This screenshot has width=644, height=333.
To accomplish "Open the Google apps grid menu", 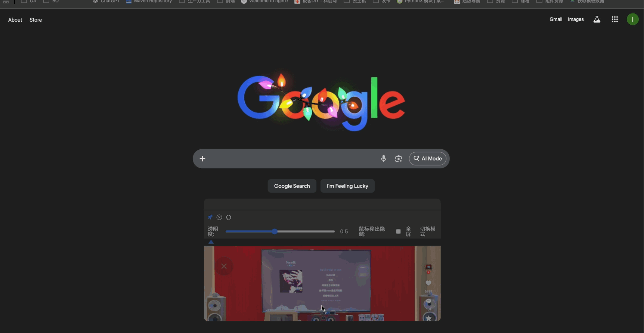I will [614, 19].
